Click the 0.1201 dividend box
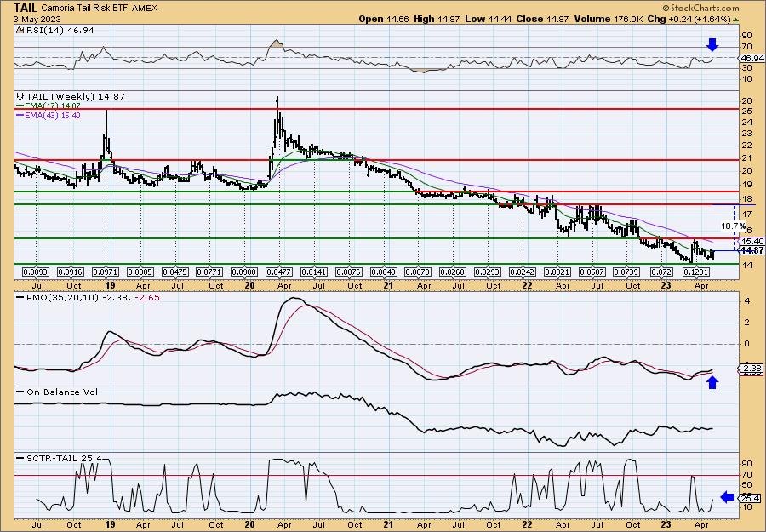The height and width of the screenshot is (532, 766). (696, 272)
